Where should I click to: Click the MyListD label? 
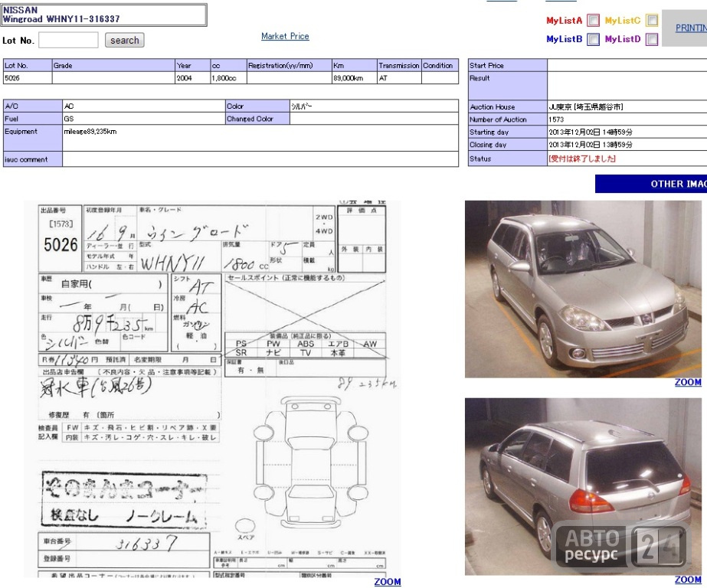tap(622, 39)
